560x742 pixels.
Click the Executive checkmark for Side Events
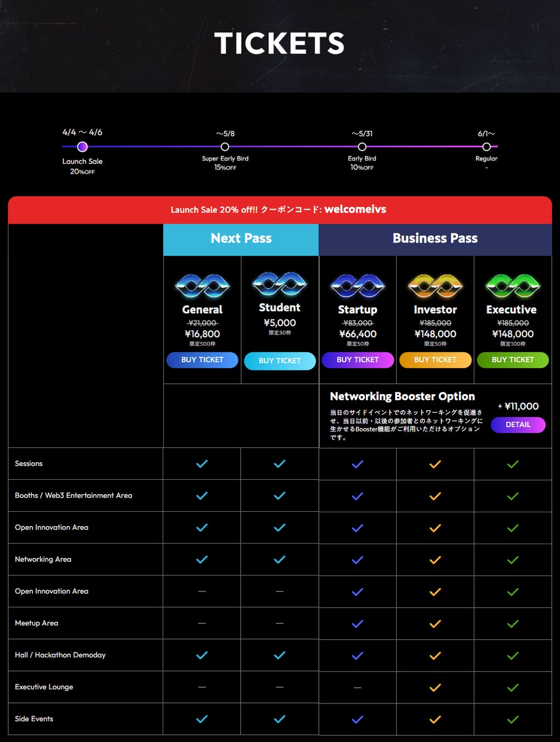[x=513, y=719]
